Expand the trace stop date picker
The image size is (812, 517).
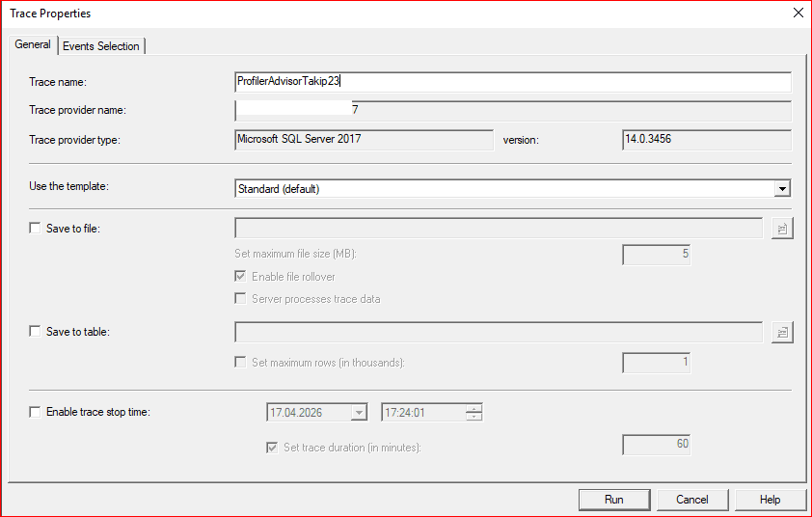pyautogui.click(x=359, y=413)
